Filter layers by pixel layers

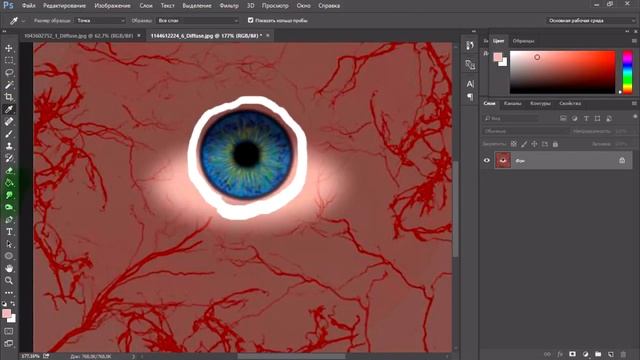click(x=563, y=118)
